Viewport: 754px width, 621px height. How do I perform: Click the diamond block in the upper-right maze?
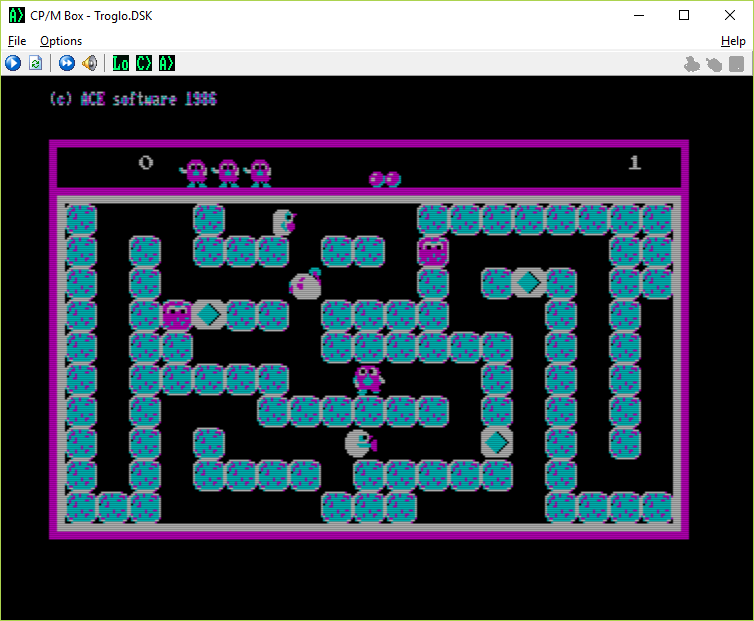(x=529, y=283)
